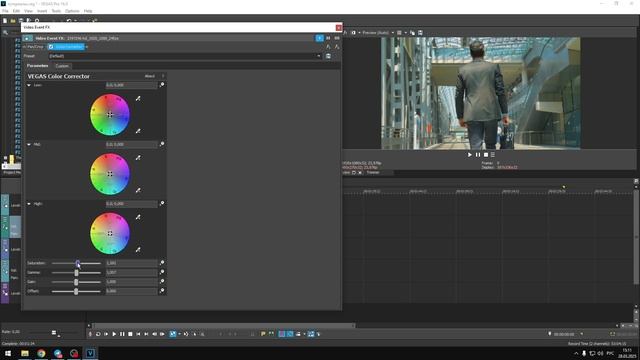This screenshot has height=360, width=640.
Task: Collapse the Low color wheel section
Action: pyautogui.click(x=29, y=85)
